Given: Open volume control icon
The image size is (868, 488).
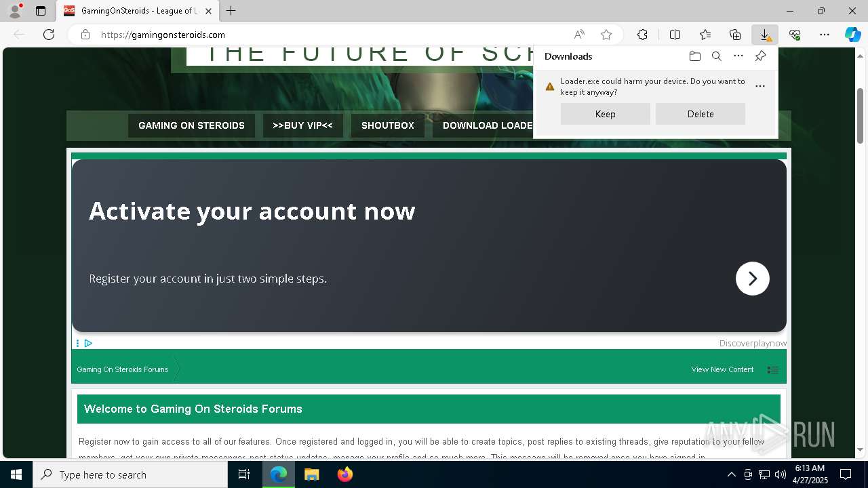Looking at the screenshot, I should click(780, 474).
